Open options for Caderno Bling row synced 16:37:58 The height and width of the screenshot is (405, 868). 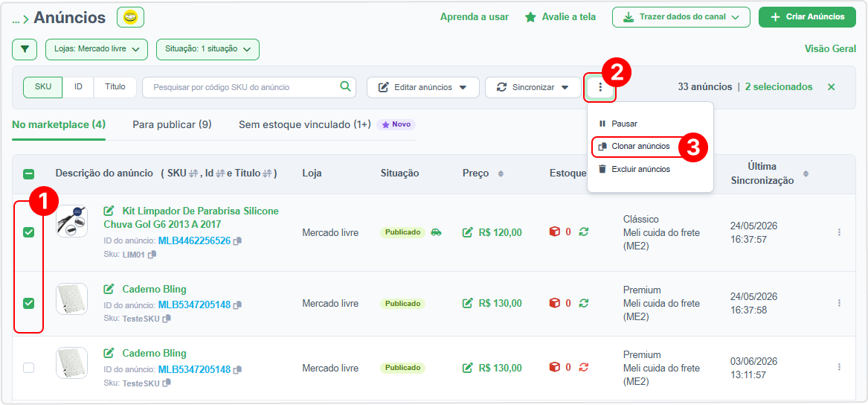coord(839,303)
